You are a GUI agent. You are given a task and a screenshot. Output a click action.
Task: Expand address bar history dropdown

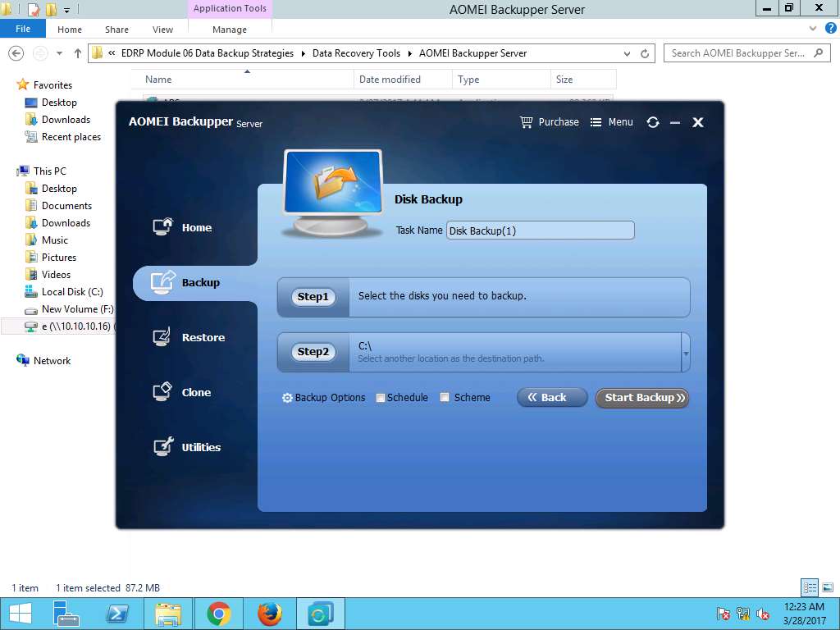[627, 53]
